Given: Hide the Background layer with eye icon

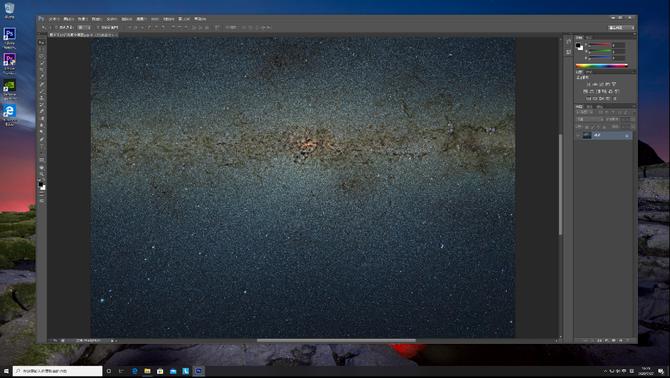Looking at the screenshot, I should [x=579, y=135].
